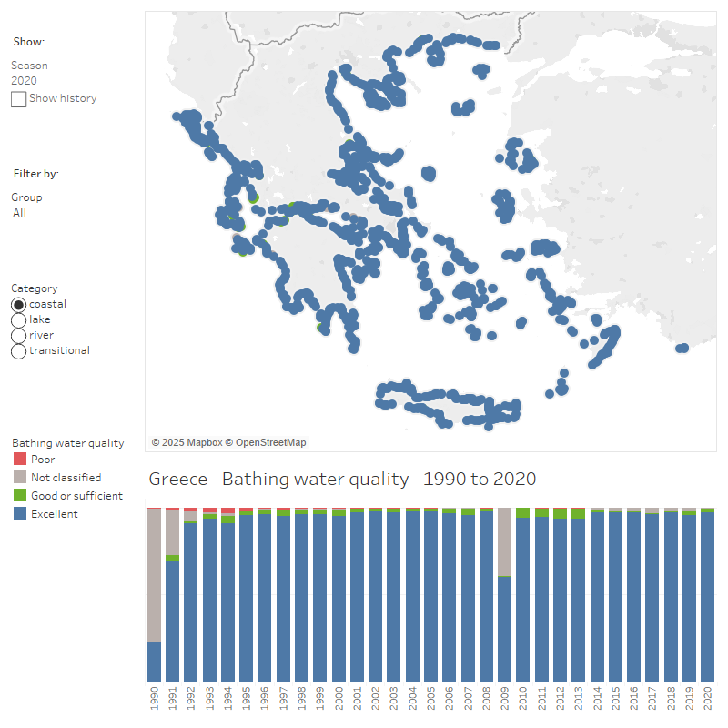Click the grey Not classified segment of 2009 bar
Image resolution: width=728 pixels, height=728 pixels.
505,541
